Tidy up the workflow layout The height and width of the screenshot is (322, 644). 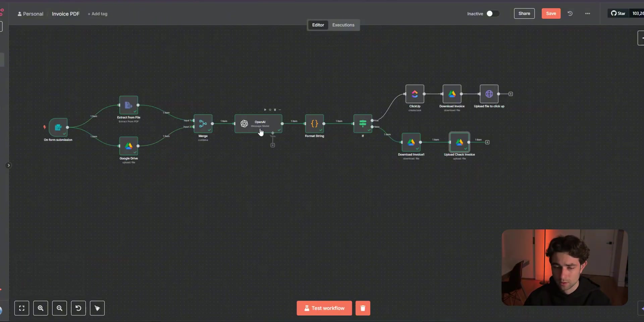[x=97, y=308]
